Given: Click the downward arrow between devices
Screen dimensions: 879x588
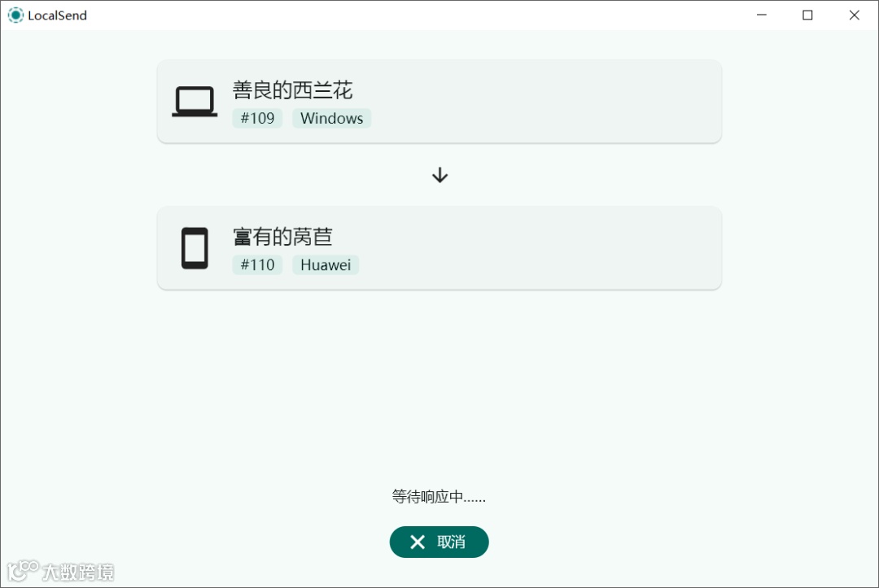Looking at the screenshot, I should click(x=440, y=176).
